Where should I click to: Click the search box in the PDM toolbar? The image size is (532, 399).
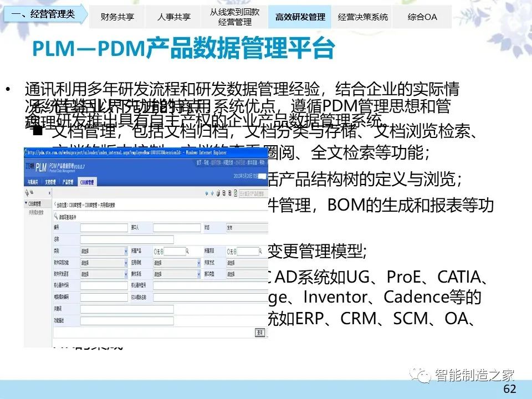point(252,193)
